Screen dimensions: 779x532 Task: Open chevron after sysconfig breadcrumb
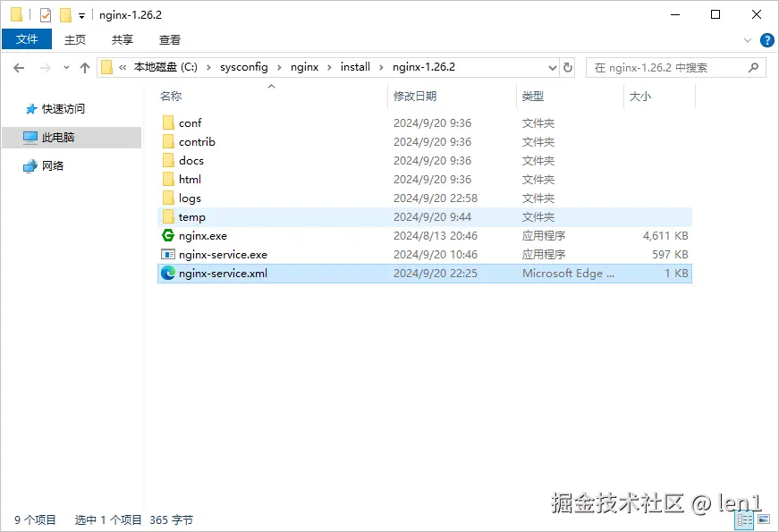pos(279,68)
